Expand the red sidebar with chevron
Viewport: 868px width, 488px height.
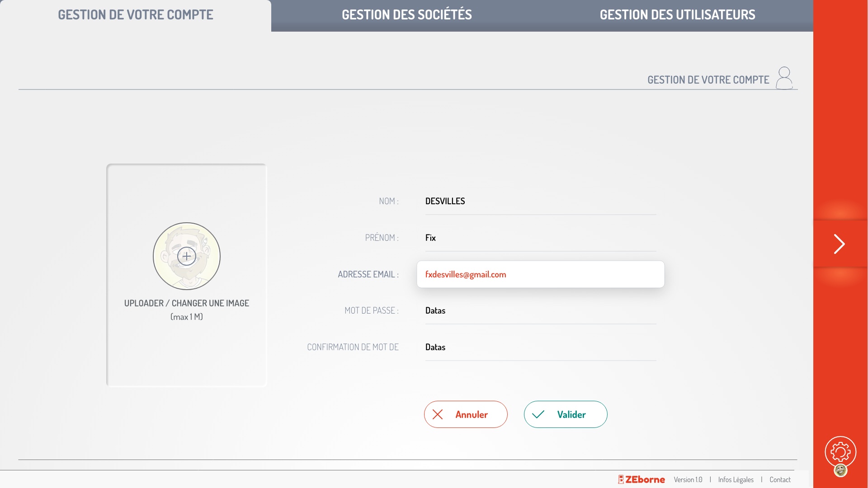[x=840, y=244]
